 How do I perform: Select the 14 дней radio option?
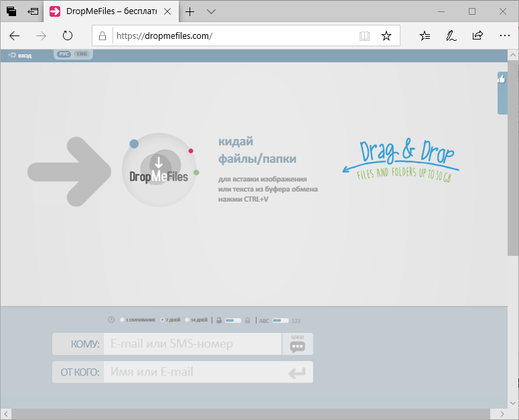tap(187, 320)
